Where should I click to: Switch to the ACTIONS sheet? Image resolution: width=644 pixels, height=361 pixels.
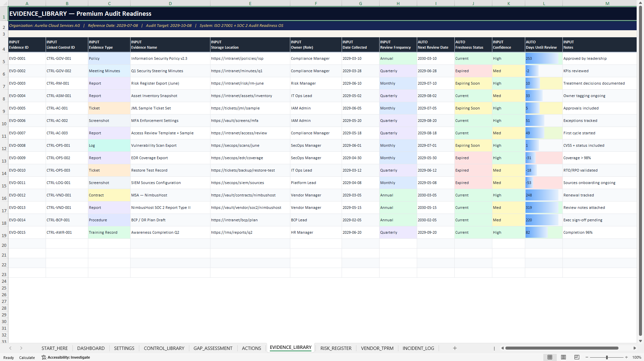pyautogui.click(x=251, y=348)
